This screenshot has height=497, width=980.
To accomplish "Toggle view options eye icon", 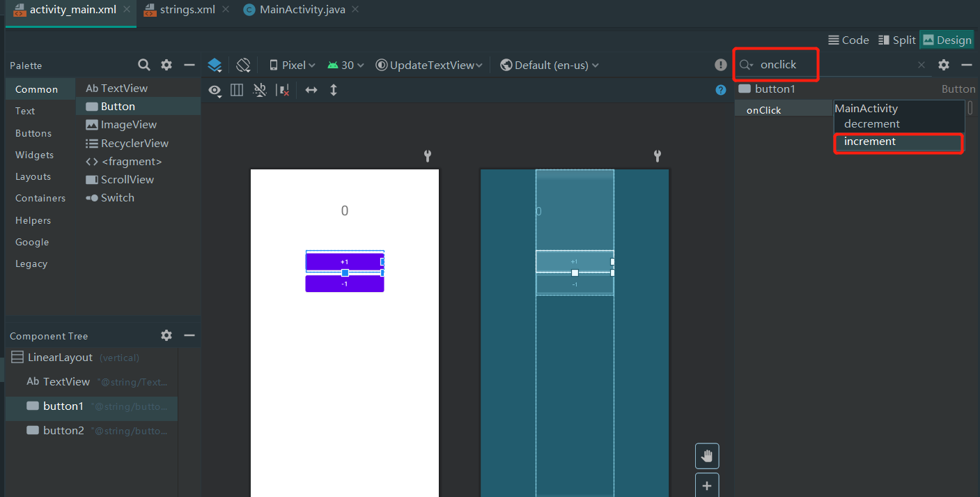I will point(216,90).
